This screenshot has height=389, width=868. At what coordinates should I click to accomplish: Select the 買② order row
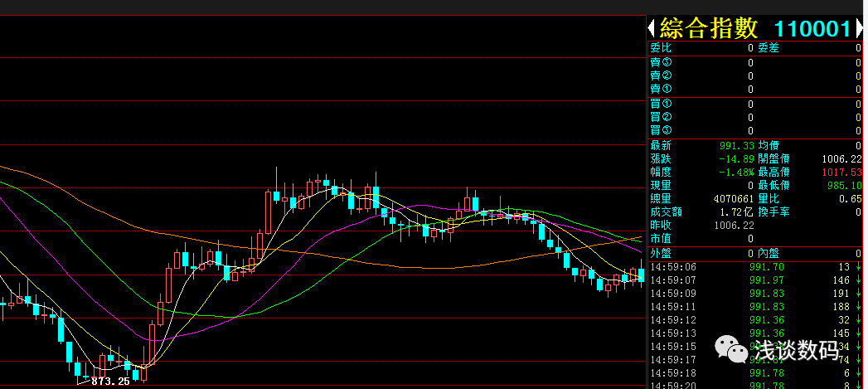(x=755, y=118)
